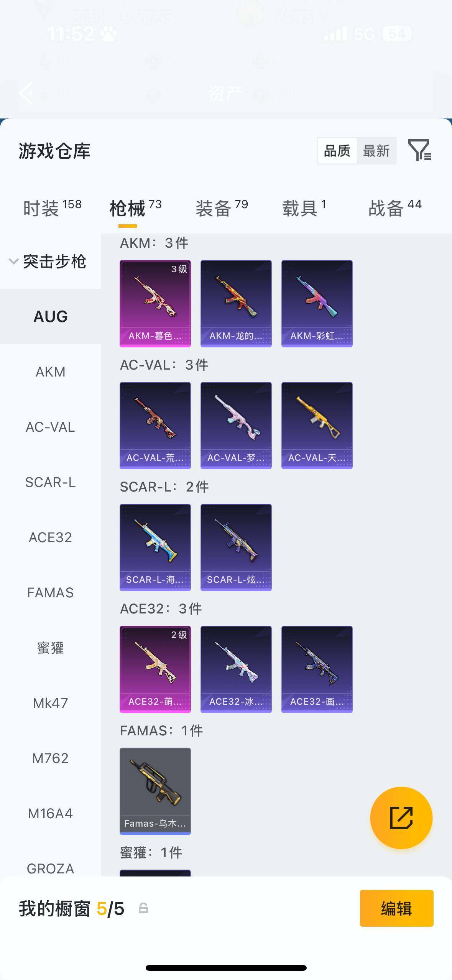This screenshot has width=452, height=980.
Task: Select the ACE32-萌 level 2 skin card
Action: (155, 669)
